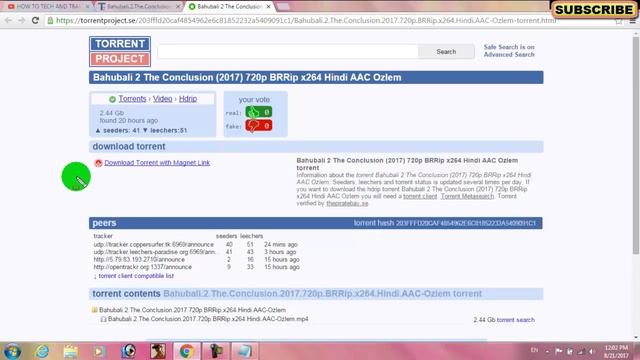Open the Windows Start menu
640x360 pixels.
point(12,351)
